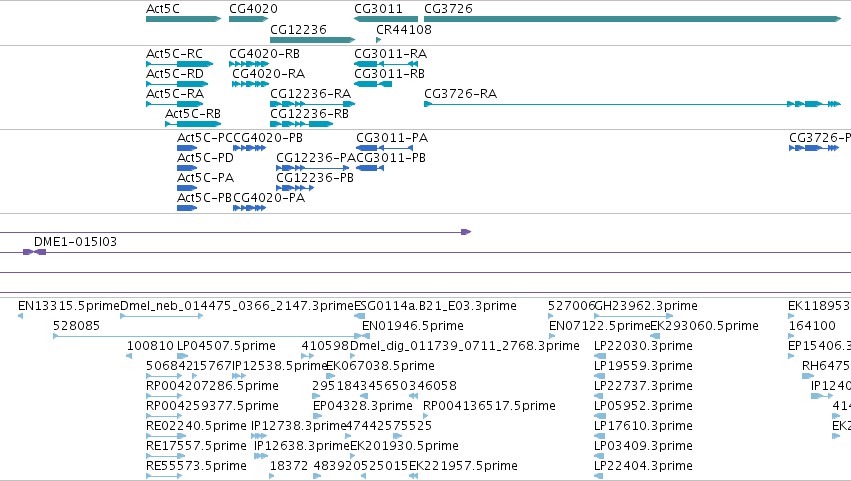Select transcript Act5C-RC label
Viewport: 851px width, 481px height.
click(174, 54)
